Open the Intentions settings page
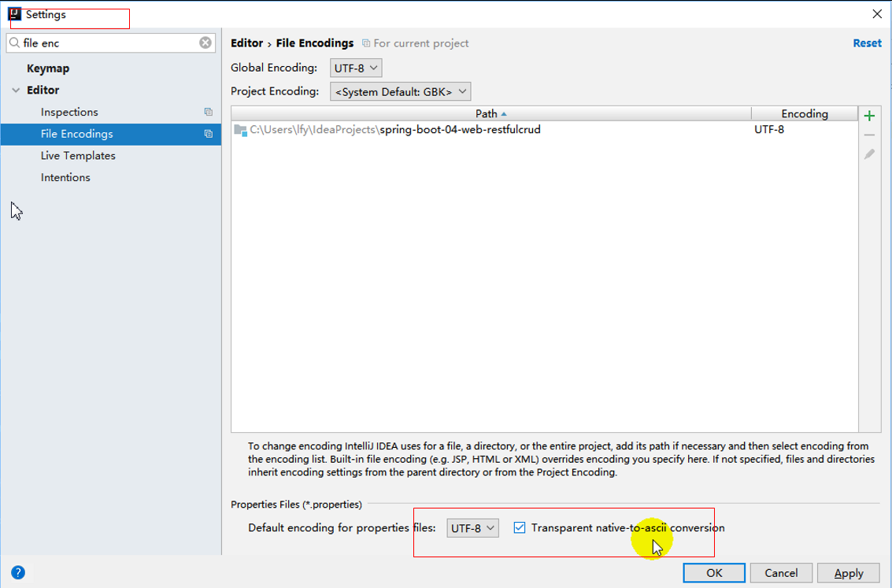Screen dimensions: 892x588 (65, 177)
